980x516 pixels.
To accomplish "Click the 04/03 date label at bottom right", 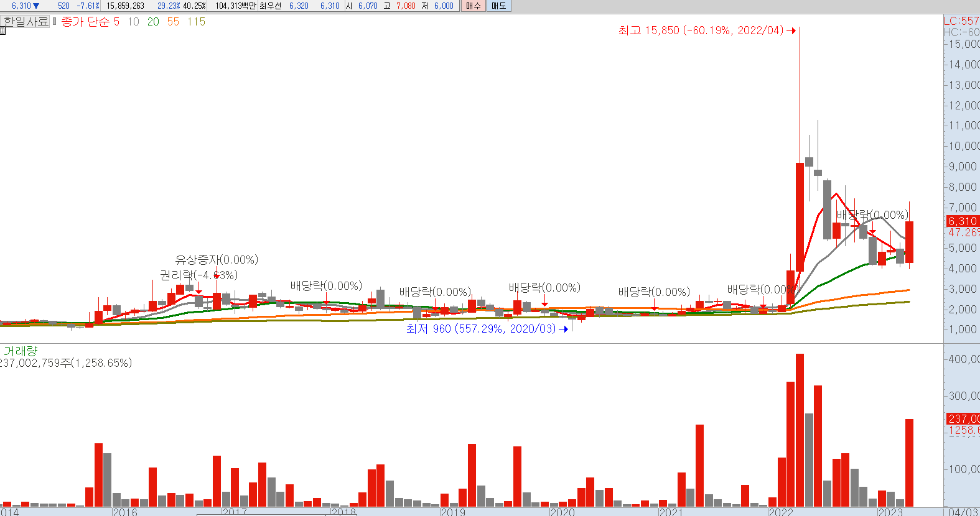I will (963, 512).
